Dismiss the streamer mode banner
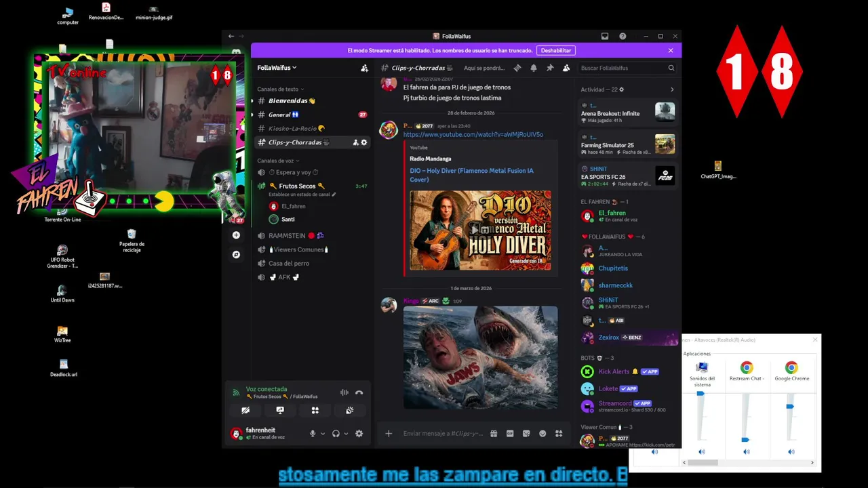Viewport: 868px width, 488px height. click(671, 50)
